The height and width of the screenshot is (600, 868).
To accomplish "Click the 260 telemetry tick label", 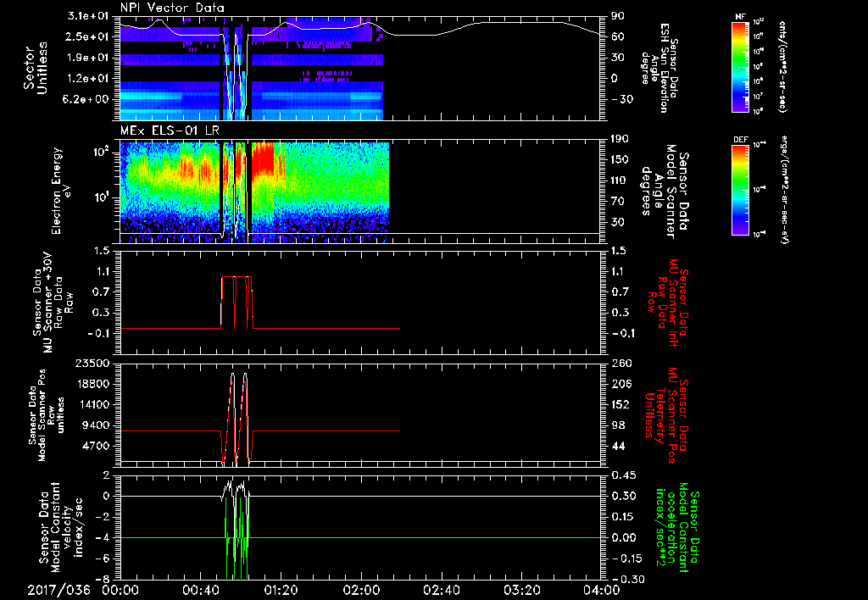I will tap(620, 363).
